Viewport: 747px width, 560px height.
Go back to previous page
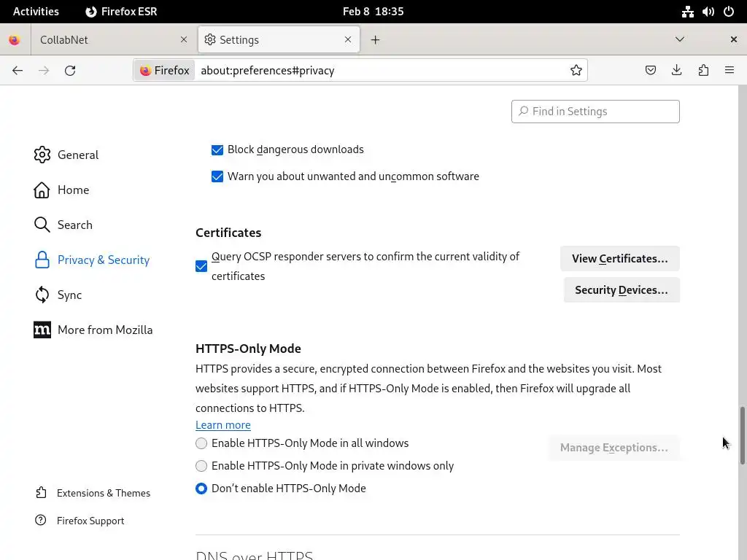[18, 71]
